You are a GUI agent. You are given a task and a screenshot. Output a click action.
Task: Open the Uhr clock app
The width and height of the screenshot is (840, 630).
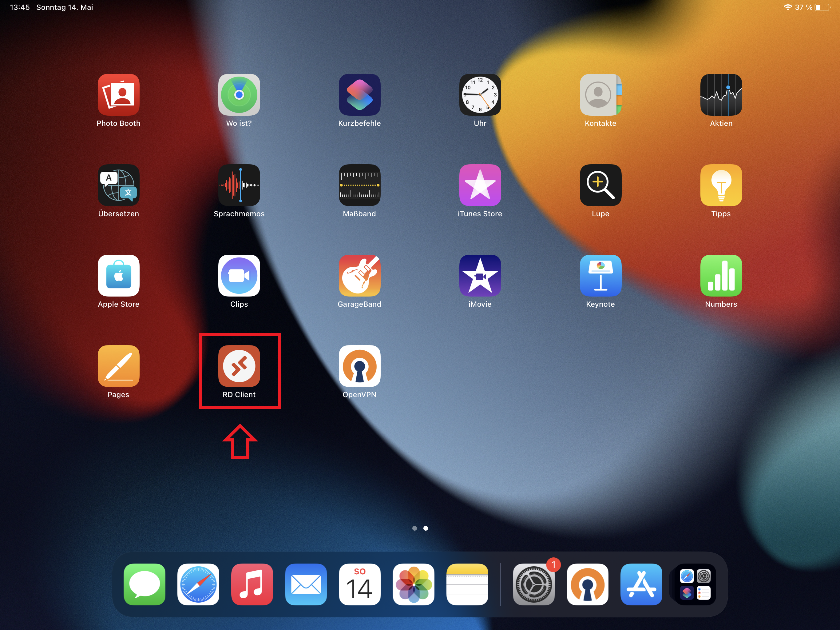pyautogui.click(x=480, y=95)
